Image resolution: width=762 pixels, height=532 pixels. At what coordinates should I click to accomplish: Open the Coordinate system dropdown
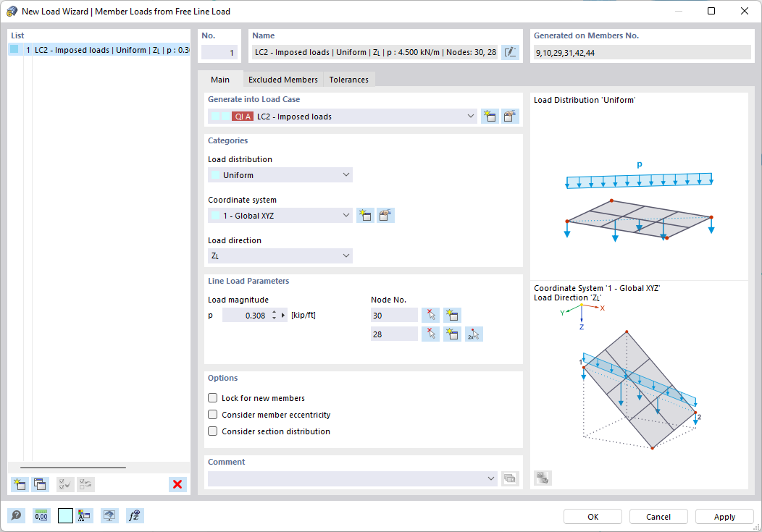click(x=347, y=215)
